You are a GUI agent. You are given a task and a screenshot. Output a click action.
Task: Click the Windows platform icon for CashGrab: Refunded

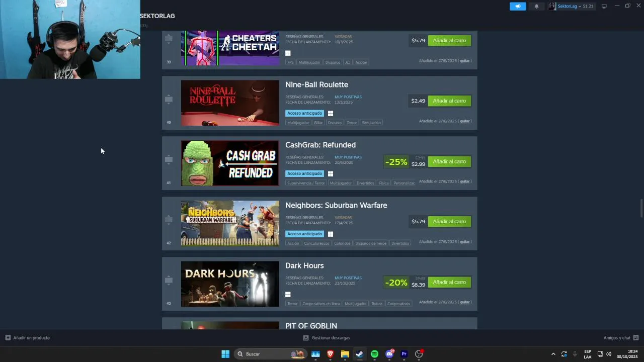pos(331,173)
